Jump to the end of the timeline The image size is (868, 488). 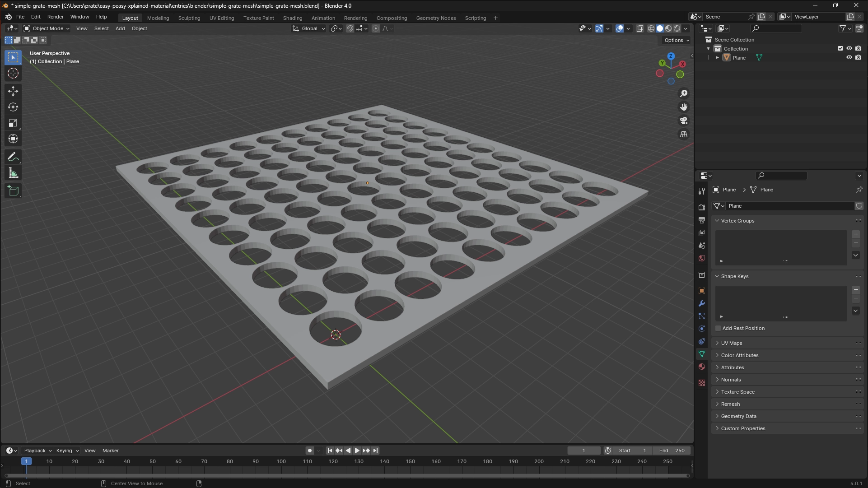click(375, 450)
